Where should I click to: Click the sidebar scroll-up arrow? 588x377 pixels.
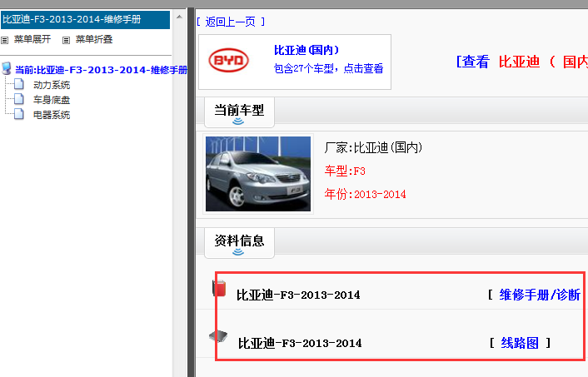click(x=179, y=17)
